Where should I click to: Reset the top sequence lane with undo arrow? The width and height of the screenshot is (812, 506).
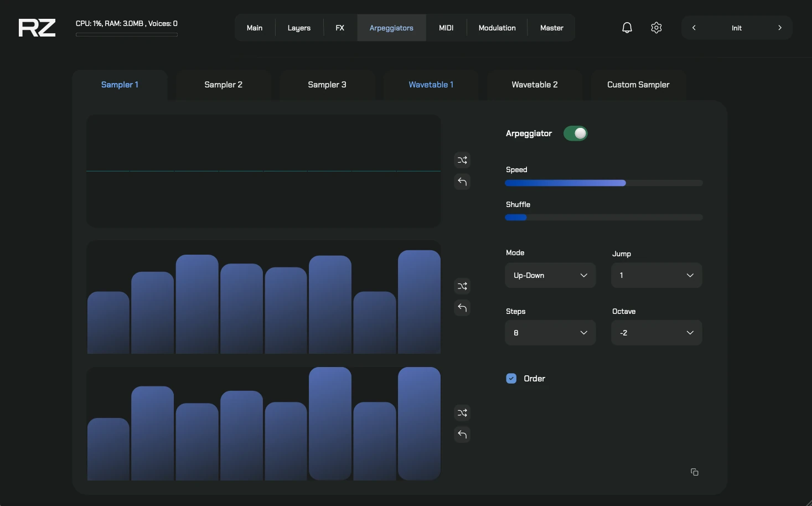click(462, 182)
